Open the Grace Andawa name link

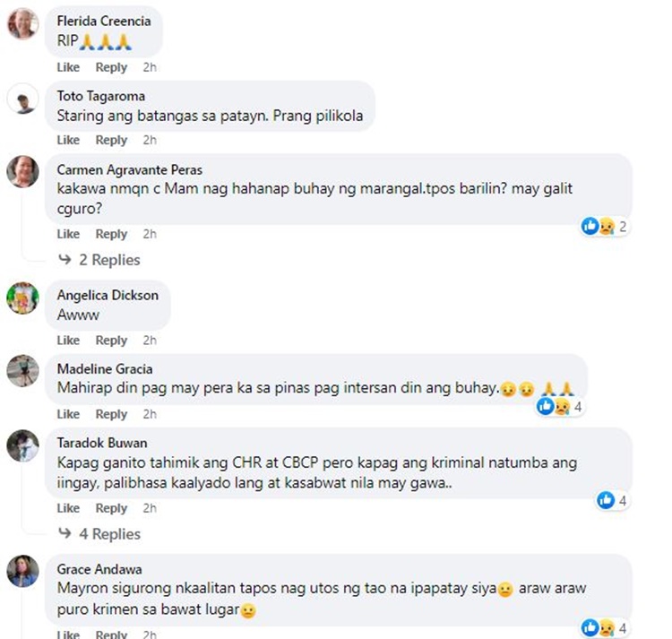coord(99,569)
